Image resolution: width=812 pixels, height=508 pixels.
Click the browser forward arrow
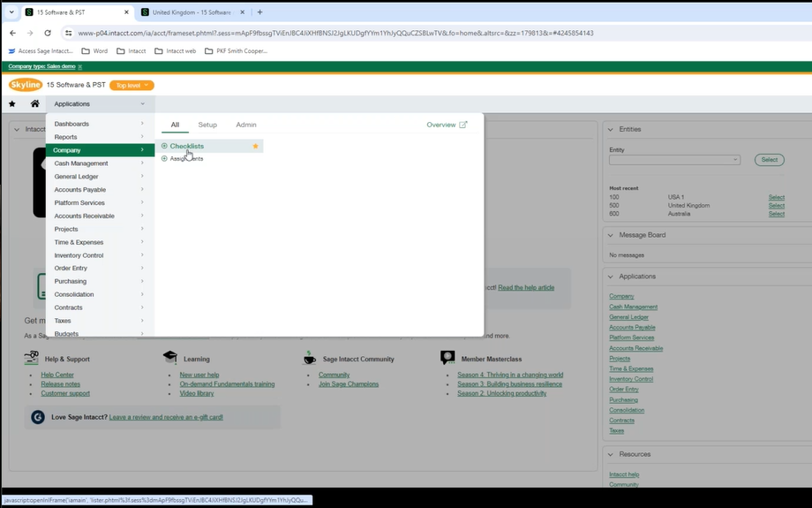[x=30, y=33]
